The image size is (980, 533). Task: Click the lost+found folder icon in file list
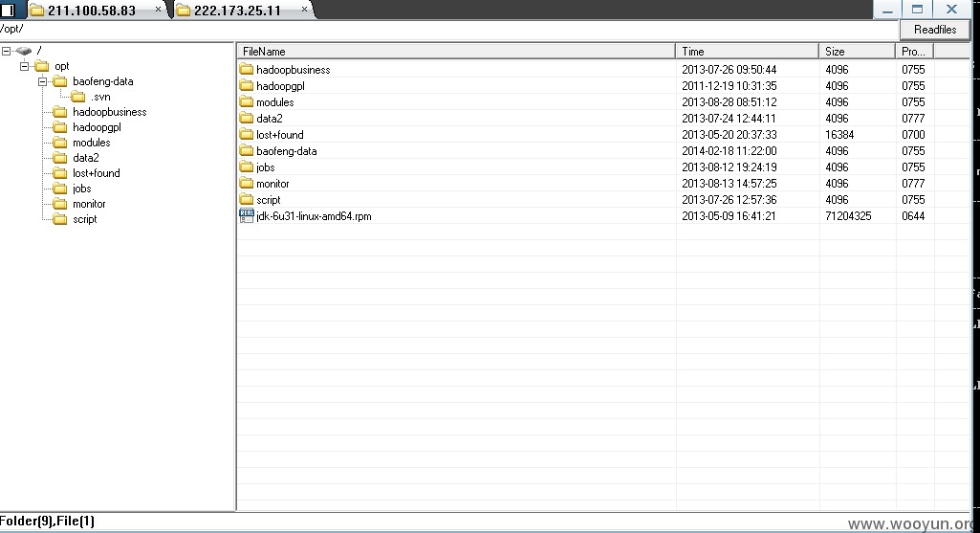[247, 135]
